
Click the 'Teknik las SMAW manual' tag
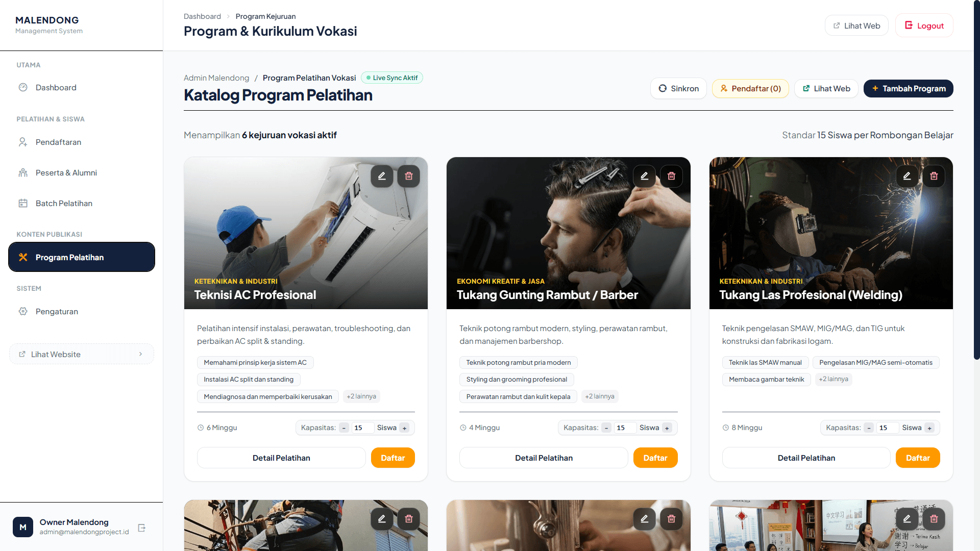(765, 363)
